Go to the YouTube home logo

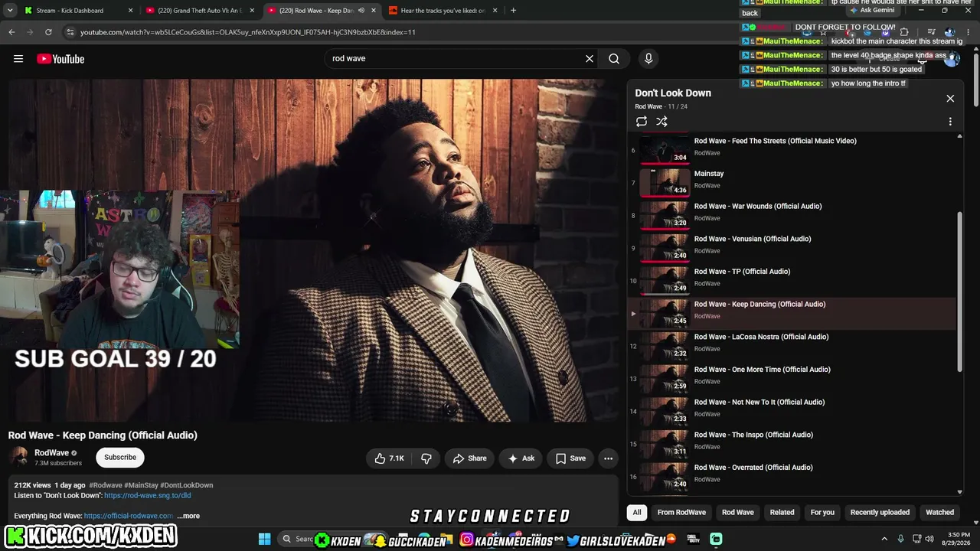[60, 59]
